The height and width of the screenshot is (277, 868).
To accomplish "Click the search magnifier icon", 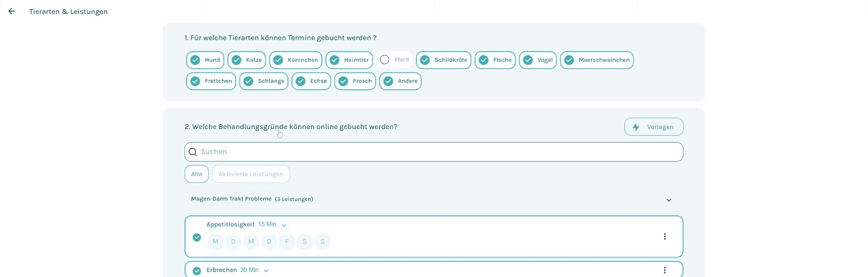I will point(193,152).
